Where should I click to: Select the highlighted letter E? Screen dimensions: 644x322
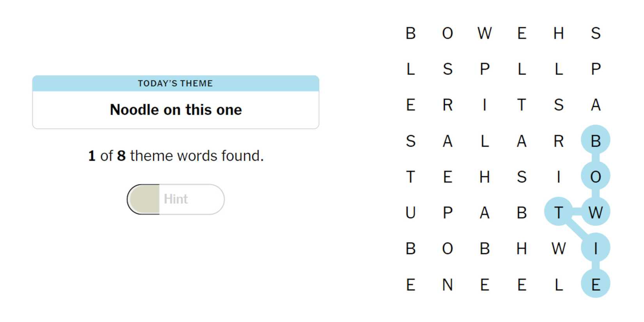(595, 285)
